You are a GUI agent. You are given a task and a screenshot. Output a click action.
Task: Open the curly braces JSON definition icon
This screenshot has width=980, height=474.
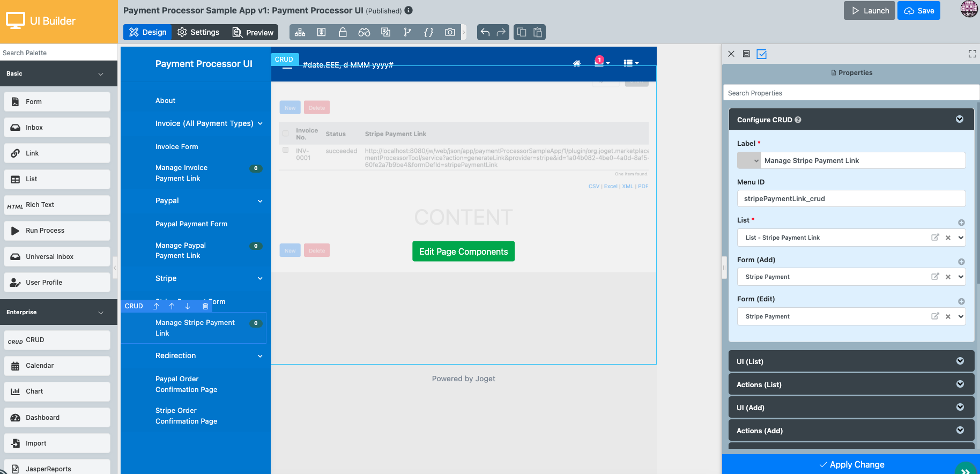428,32
